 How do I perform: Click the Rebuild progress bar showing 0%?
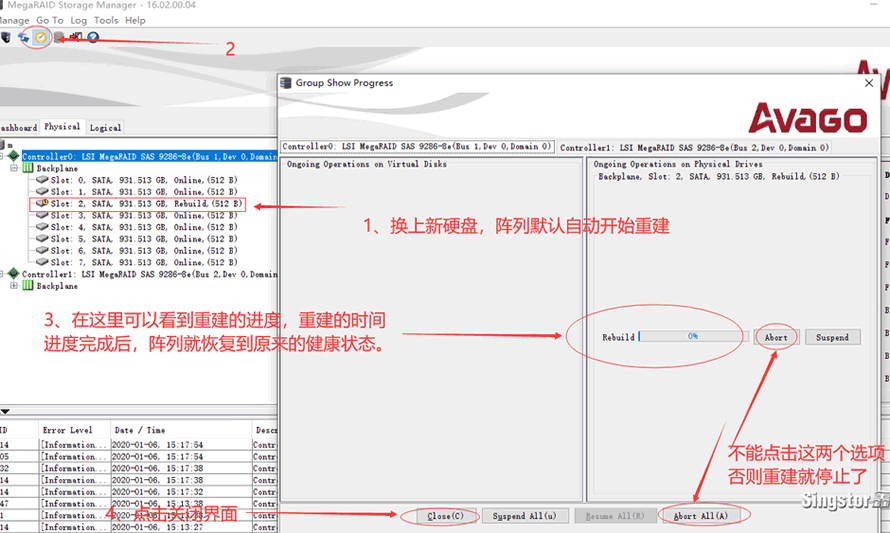point(693,337)
